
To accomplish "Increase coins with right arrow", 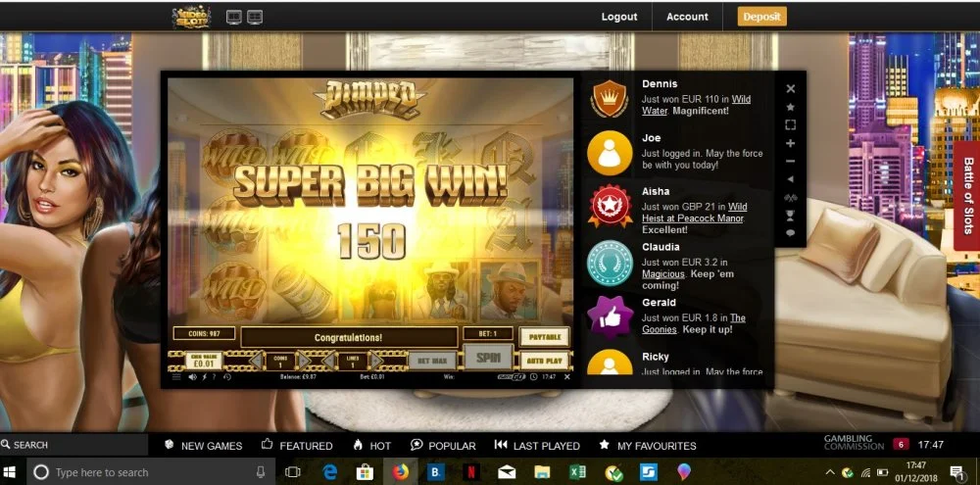I will coord(303,361).
